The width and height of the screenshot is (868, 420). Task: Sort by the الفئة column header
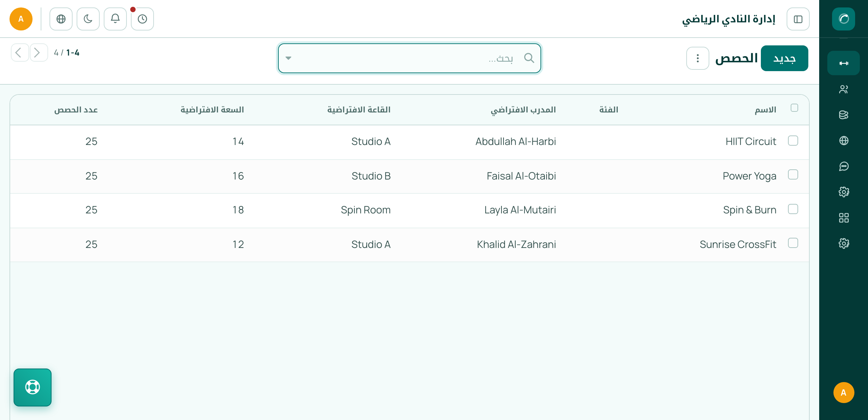[x=609, y=110]
